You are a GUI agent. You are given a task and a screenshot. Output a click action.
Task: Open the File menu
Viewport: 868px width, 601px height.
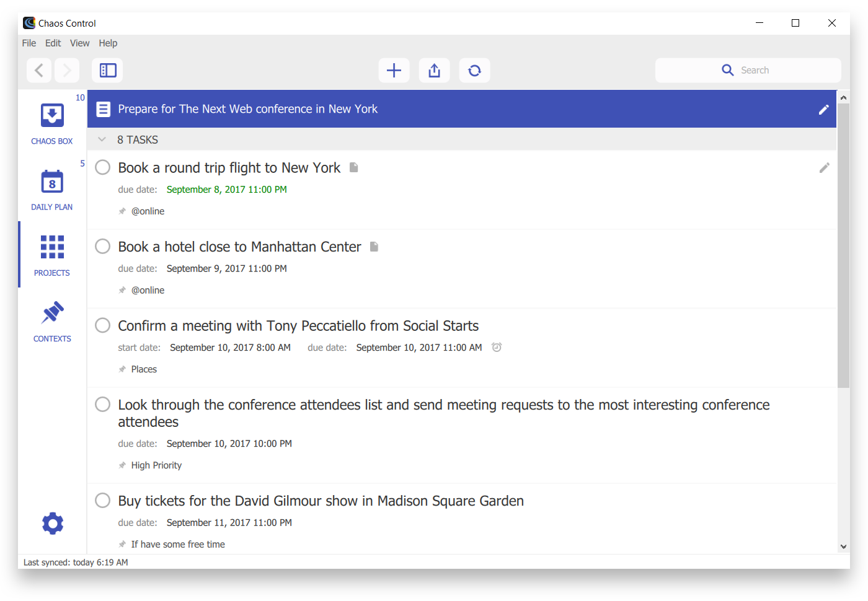(29, 43)
